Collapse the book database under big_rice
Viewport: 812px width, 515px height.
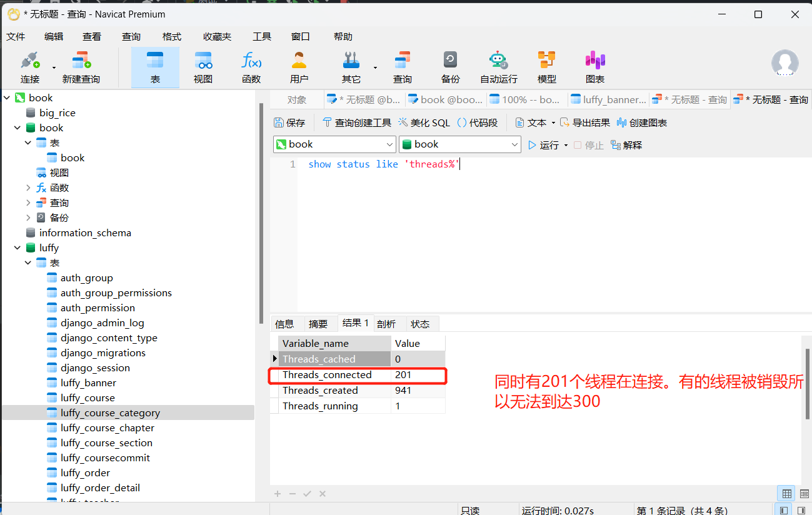click(18, 127)
